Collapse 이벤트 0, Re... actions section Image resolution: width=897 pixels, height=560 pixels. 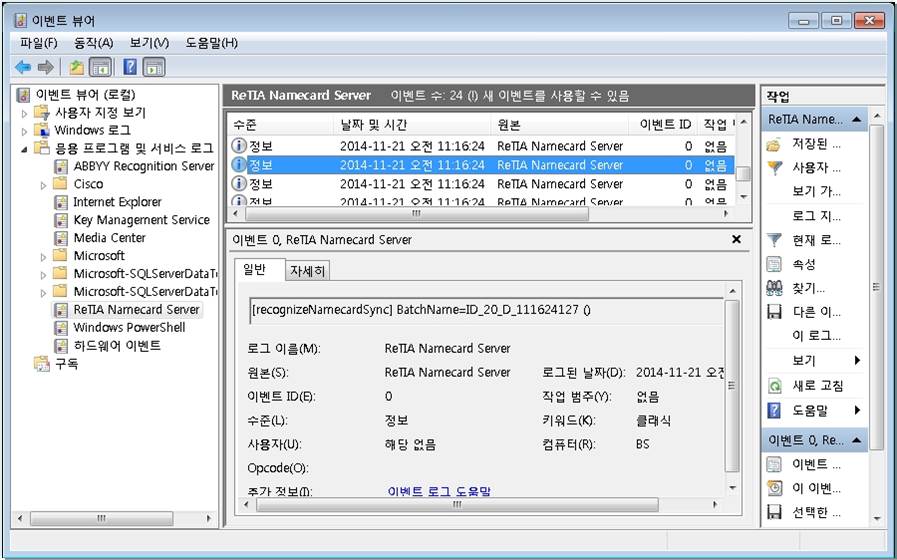[857, 440]
